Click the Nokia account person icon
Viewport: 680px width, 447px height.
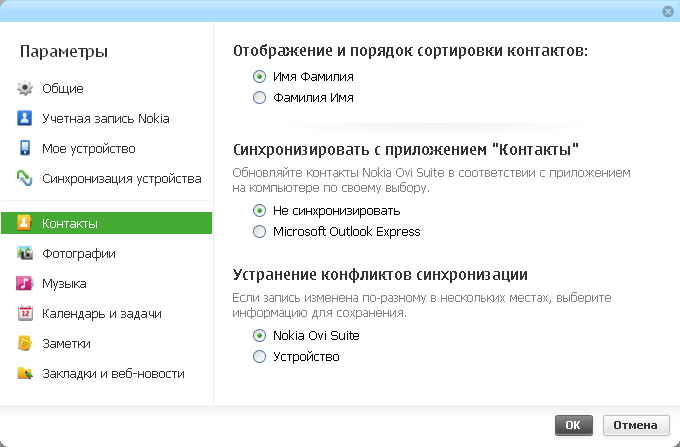pos(25,119)
